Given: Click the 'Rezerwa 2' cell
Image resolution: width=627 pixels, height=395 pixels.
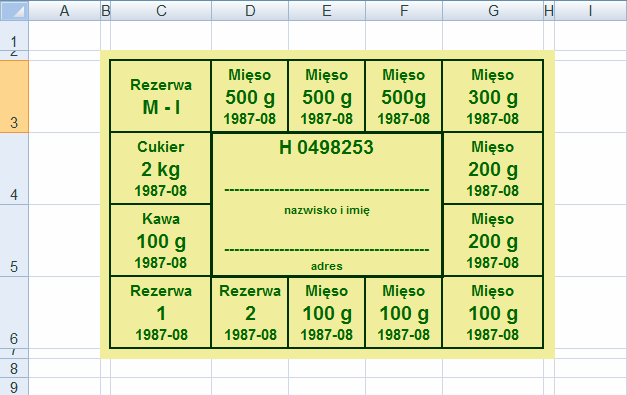Looking at the screenshot, I should (x=250, y=312).
